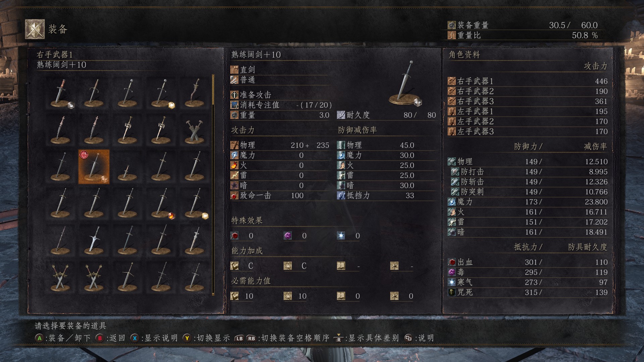This screenshot has width=644, height=362.
Task: Pick the white glowing sword in row five
Action: (94, 240)
